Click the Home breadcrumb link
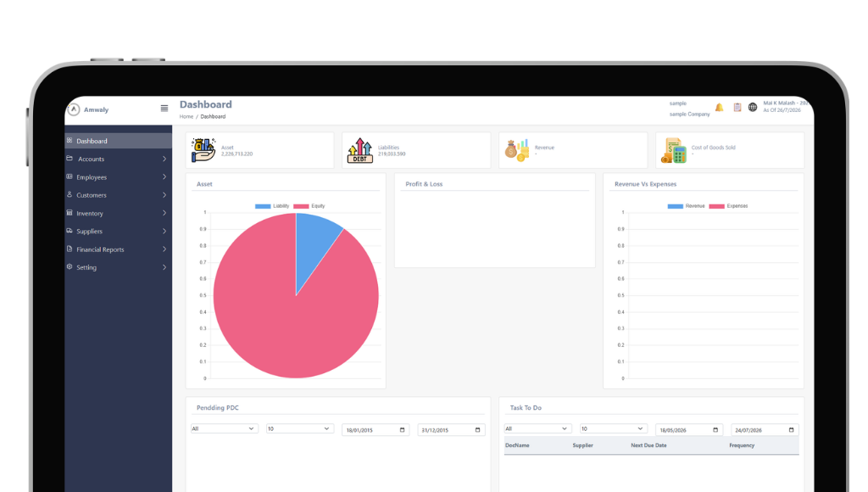 tap(186, 117)
